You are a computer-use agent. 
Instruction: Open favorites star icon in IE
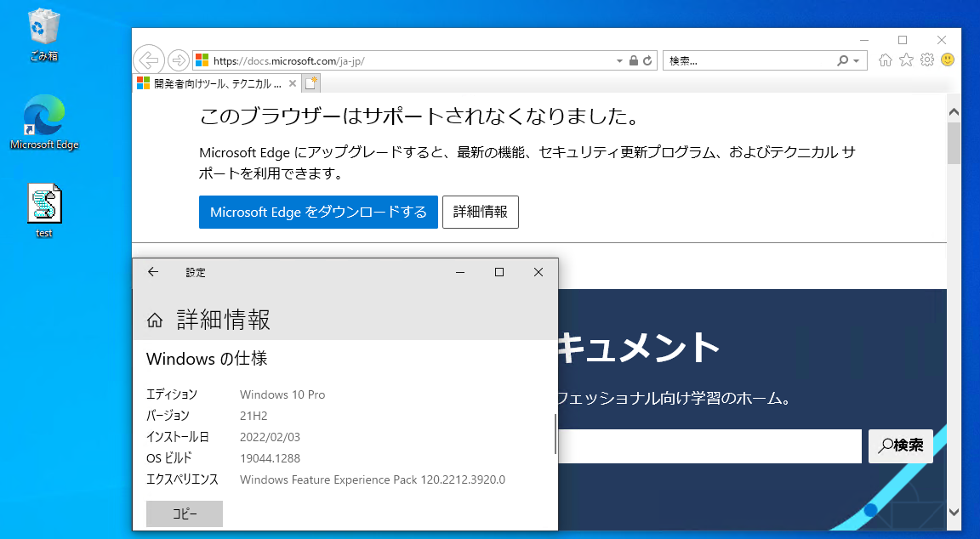point(906,60)
